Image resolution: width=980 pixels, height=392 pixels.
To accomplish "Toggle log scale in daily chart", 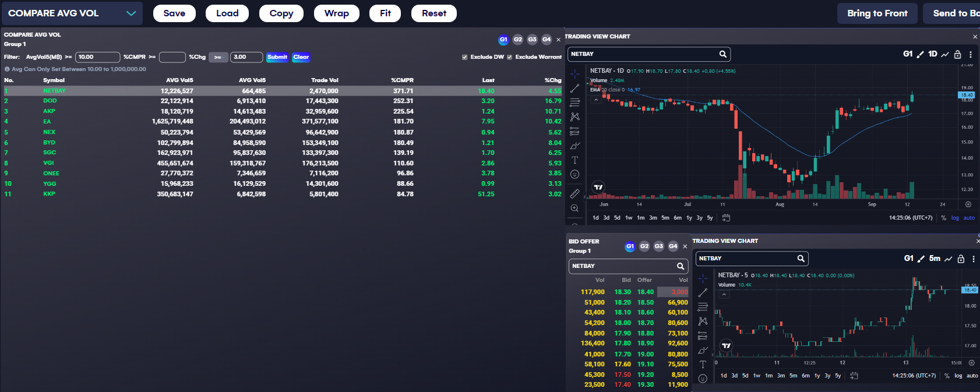I will pyautogui.click(x=955, y=218).
